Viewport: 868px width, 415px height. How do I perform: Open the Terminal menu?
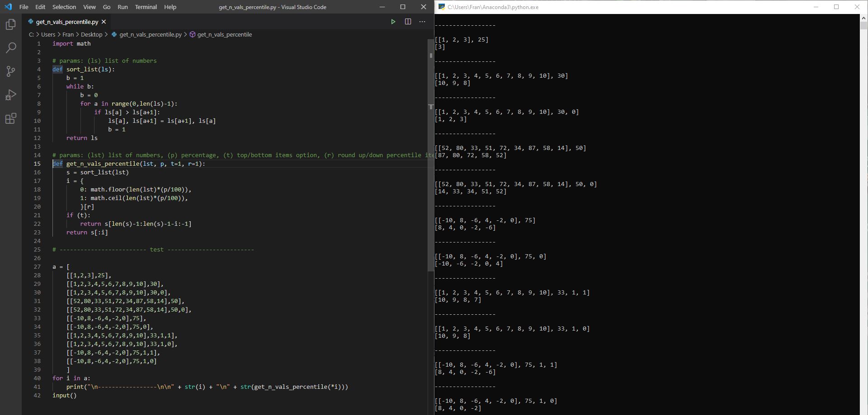pyautogui.click(x=146, y=7)
